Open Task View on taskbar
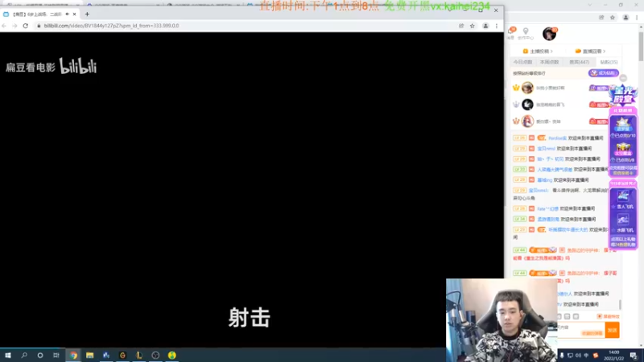Image resolution: width=644 pixels, height=362 pixels. click(56, 355)
